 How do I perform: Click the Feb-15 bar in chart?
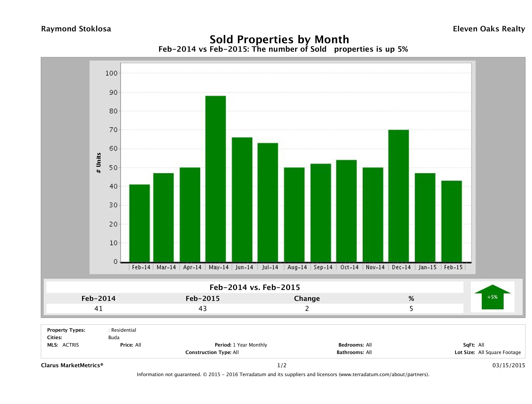point(451,221)
